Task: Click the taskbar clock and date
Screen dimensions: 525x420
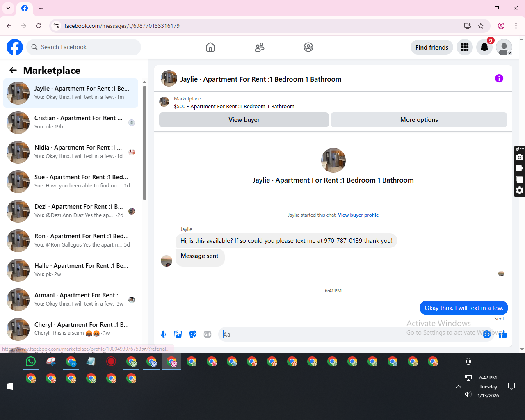Action: pyautogui.click(x=488, y=387)
